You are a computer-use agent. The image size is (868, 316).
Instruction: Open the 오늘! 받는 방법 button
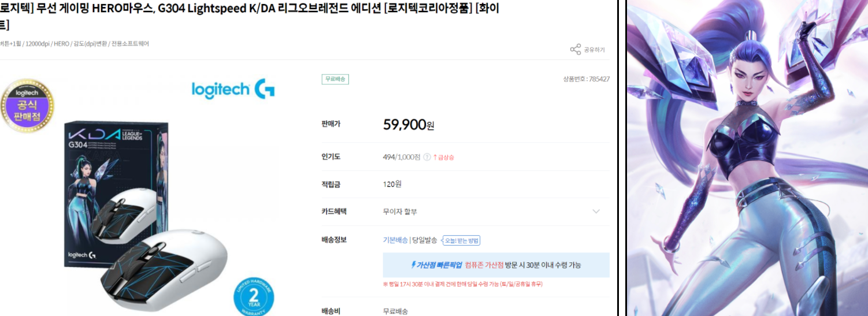(x=461, y=240)
